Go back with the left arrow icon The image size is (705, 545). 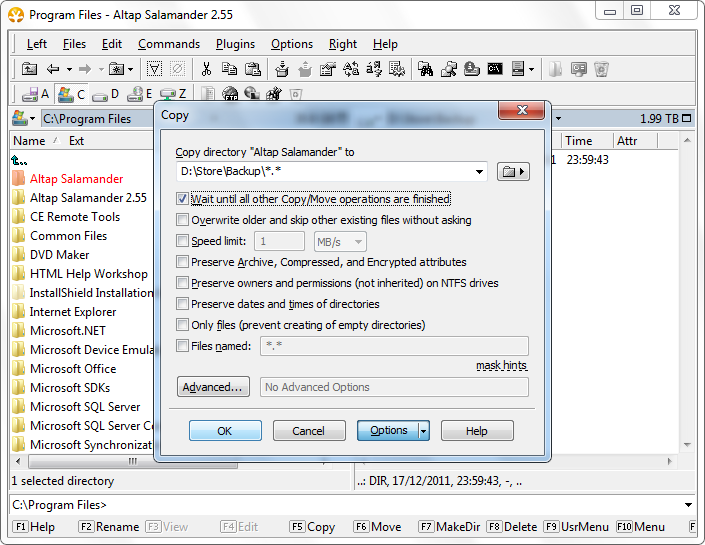[x=53, y=69]
